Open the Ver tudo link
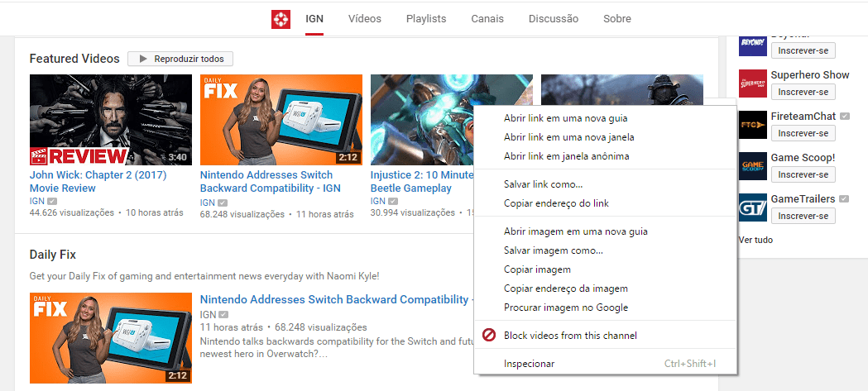The height and width of the screenshot is (391, 868). 755,240
